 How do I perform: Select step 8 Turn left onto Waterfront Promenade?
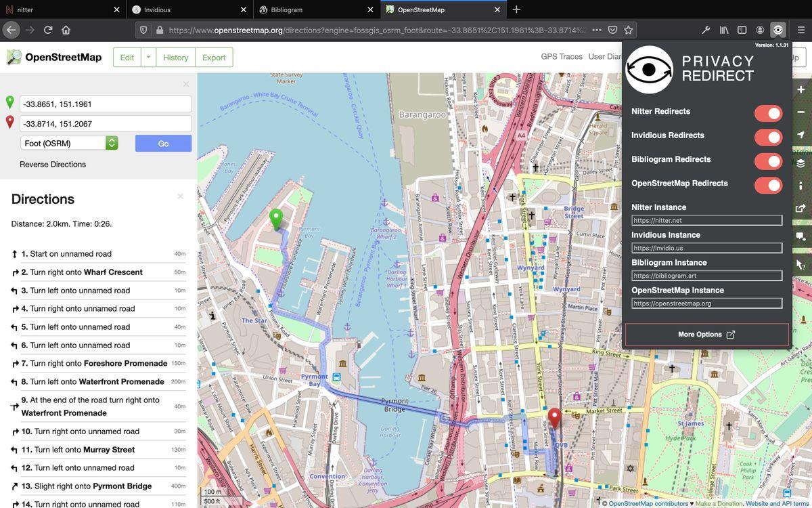(x=98, y=382)
